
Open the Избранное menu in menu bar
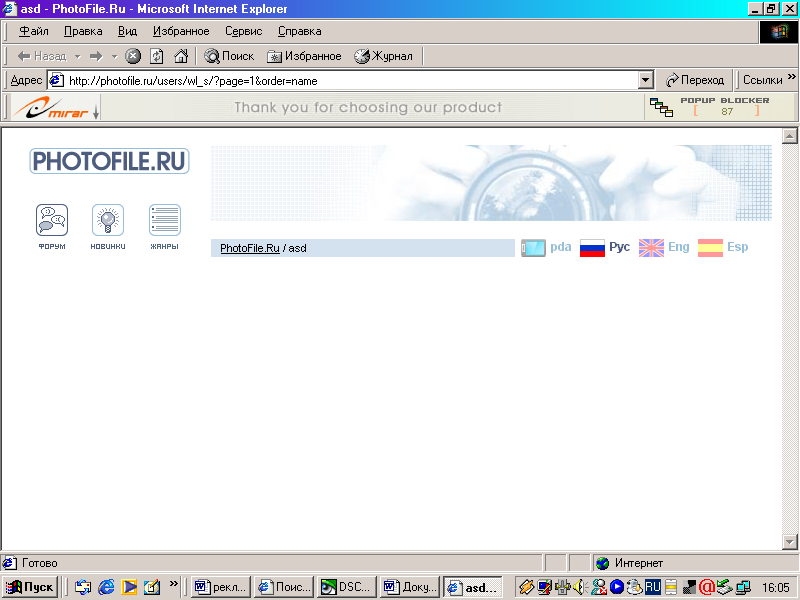[x=181, y=31]
